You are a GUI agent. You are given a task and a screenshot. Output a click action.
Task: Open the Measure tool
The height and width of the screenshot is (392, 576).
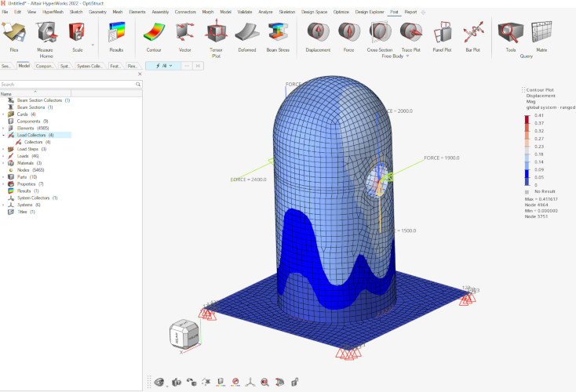(x=45, y=35)
